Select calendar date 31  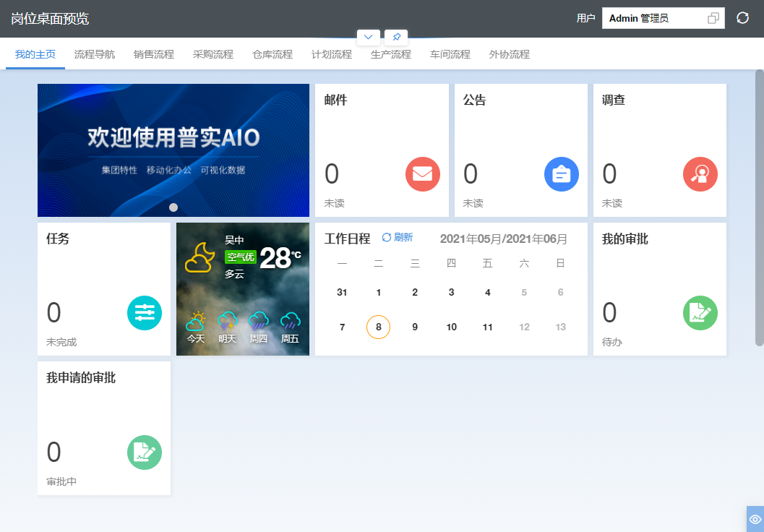pyautogui.click(x=342, y=292)
